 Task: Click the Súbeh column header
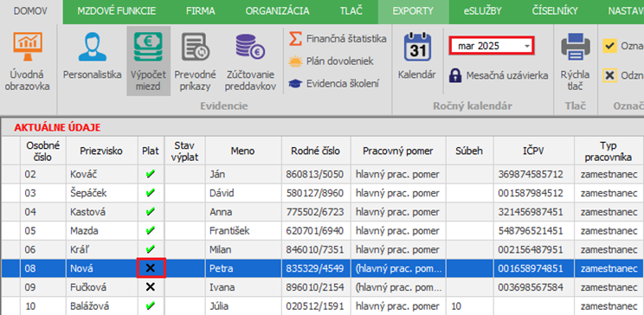[470, 151]
